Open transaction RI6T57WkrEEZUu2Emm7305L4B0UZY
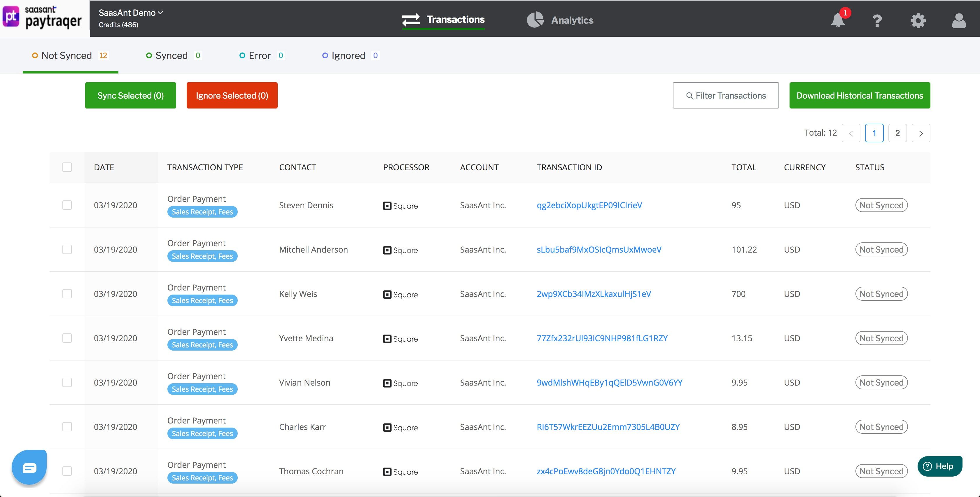The width and height of the screenshot is (980, 497). (608, 427)
